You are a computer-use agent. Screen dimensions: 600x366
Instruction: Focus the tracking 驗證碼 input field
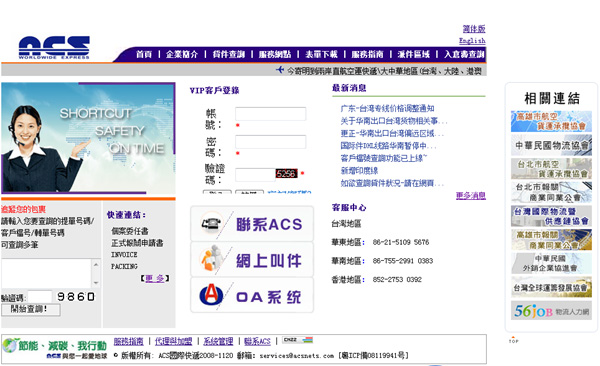tap(40, 297)
